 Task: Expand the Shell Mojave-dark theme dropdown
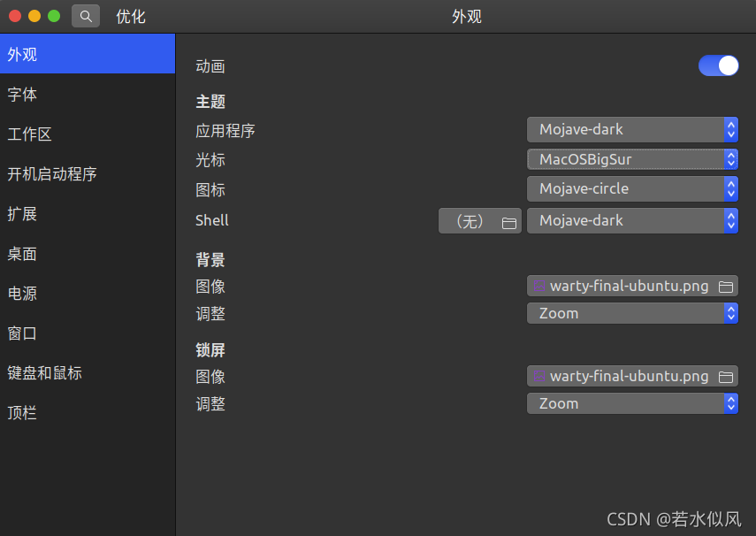click(x=632, y=221)
